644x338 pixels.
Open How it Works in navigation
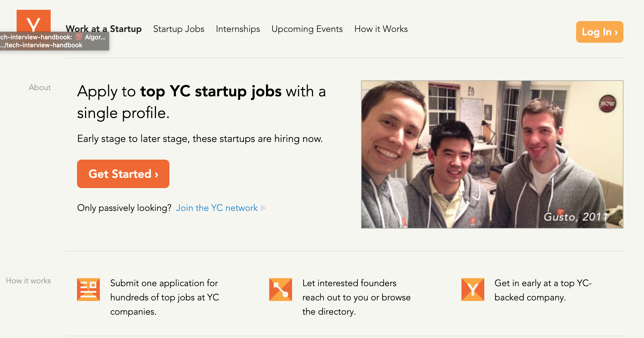pos(381,29)
